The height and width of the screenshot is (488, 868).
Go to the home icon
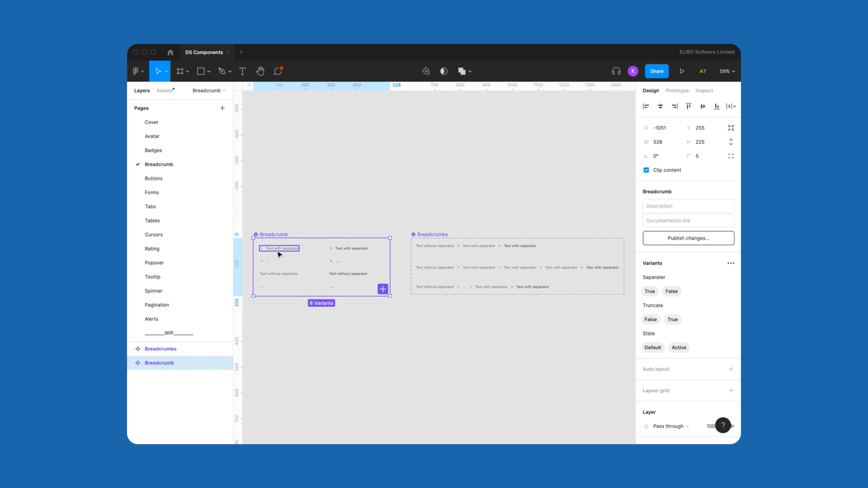[170, 52]
